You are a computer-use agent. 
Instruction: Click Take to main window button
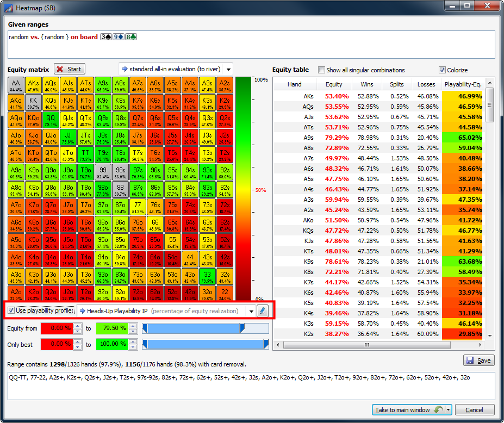(408, 410)
